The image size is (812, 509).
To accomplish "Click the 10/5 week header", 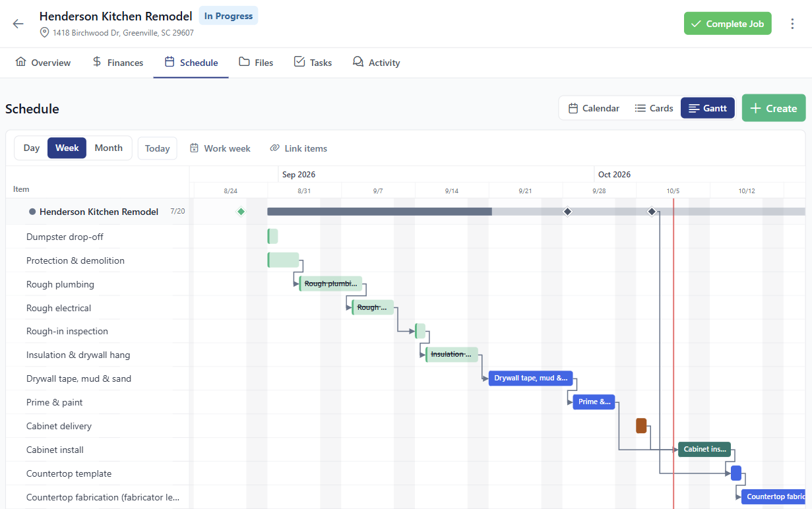I will (673, 191).
